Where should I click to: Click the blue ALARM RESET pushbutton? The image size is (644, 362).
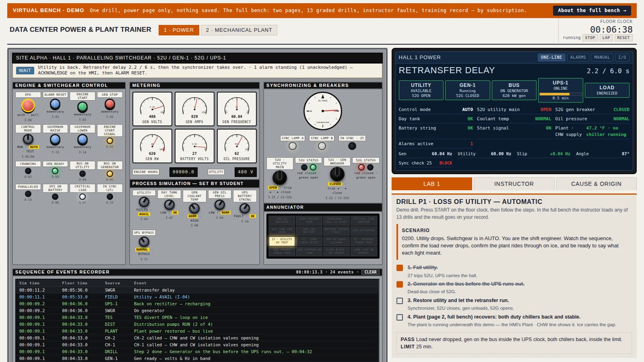click(x=55, y=104)
